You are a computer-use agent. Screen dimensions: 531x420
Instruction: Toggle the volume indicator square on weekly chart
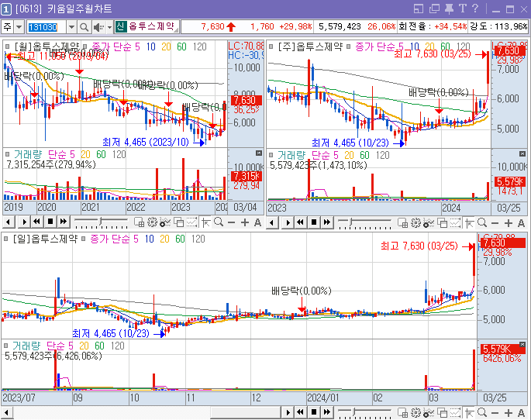271,155
